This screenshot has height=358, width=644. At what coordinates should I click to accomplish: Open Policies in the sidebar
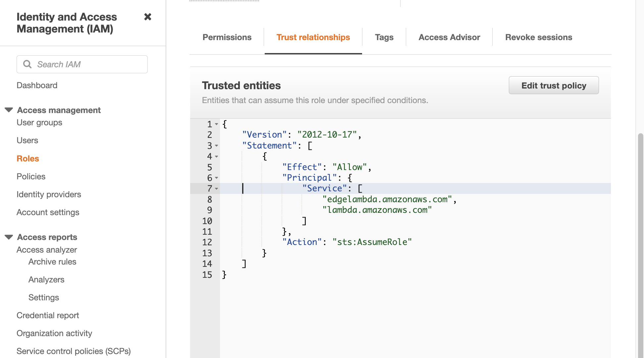(31, 176)
